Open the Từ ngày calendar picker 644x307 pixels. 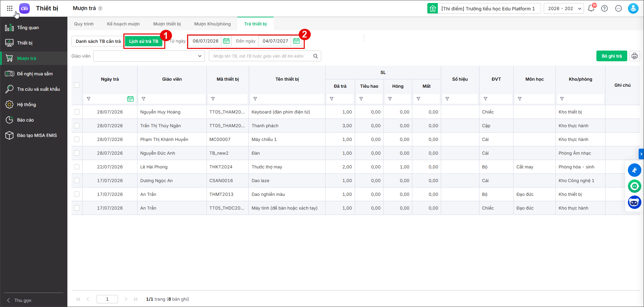pyautogui.click(x=226, y=41)
